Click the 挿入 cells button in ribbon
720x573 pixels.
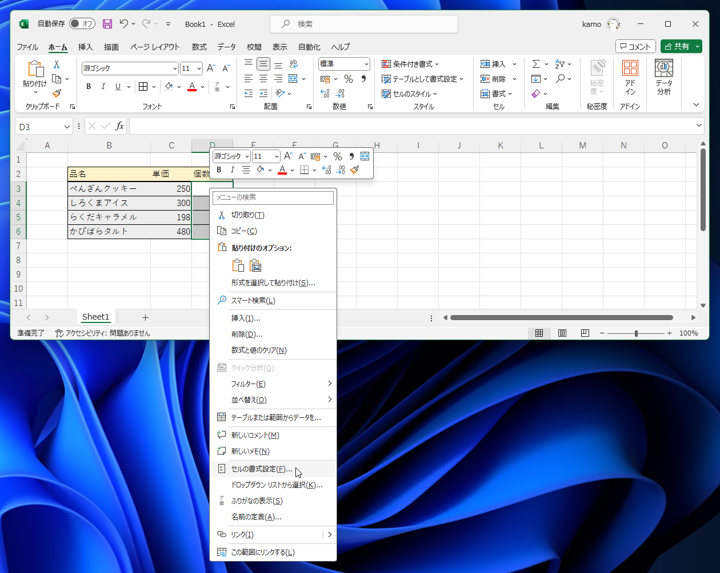[x=493, y=64]
